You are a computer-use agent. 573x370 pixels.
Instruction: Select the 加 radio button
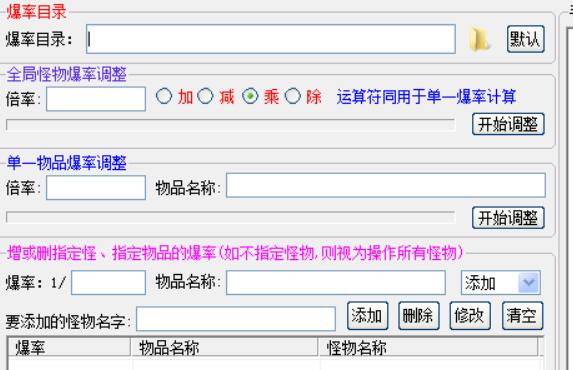coord(164,97)
